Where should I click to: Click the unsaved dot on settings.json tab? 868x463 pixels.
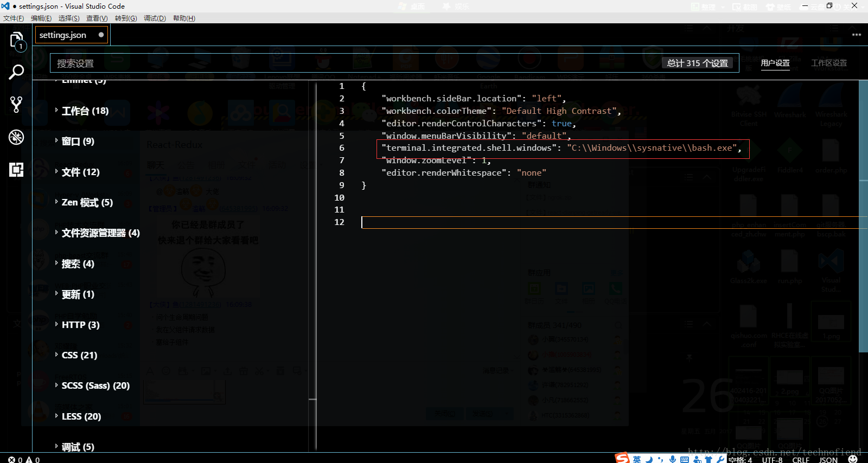pos(101,35)
